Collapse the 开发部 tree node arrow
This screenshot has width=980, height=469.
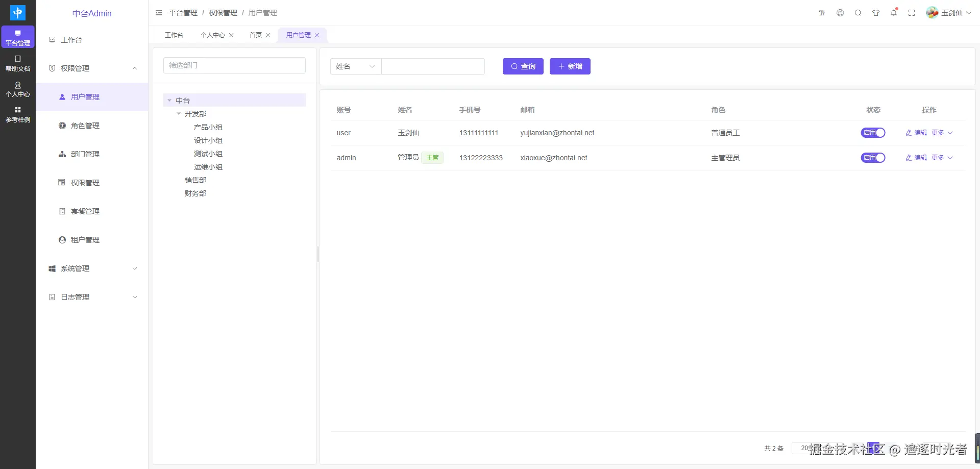click(179, 114)
